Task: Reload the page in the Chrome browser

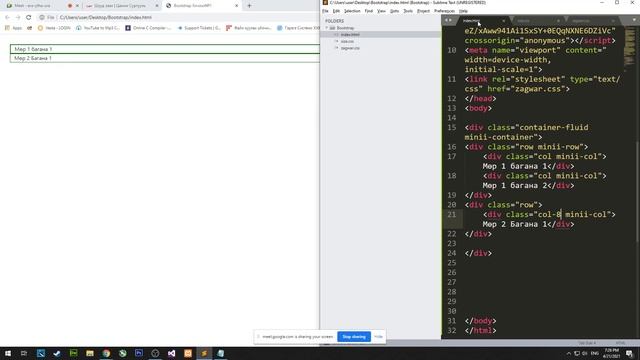Action: [29, 17]
